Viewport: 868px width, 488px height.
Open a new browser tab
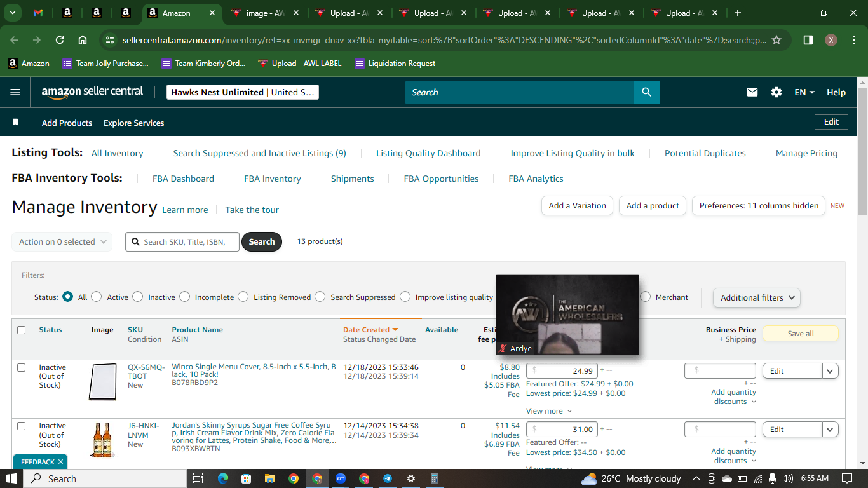738,13
